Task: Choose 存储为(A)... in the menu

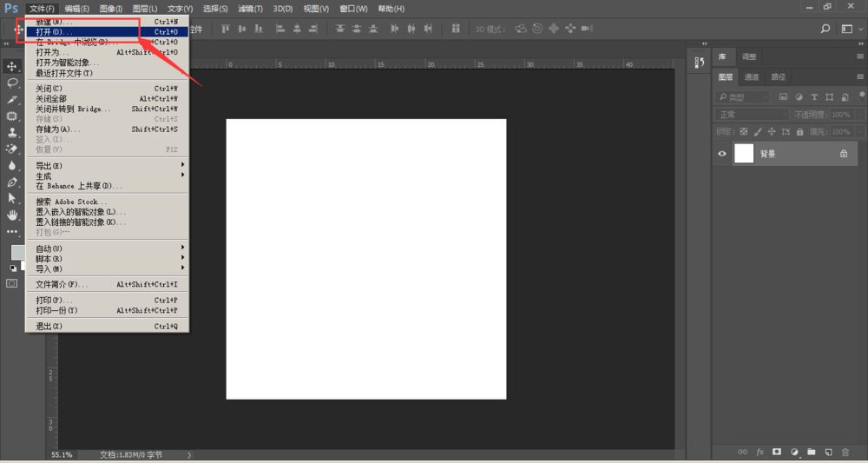Action: pyautogui.click(x=106, y=129)
